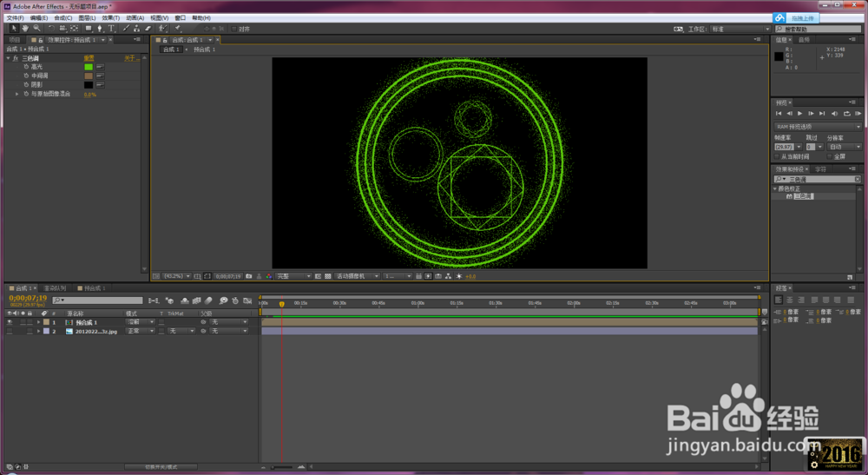Viewport: 868px width, 475px height.
Task: Click the 中间调 brown color swatch
Action: (x=89, y=76)
